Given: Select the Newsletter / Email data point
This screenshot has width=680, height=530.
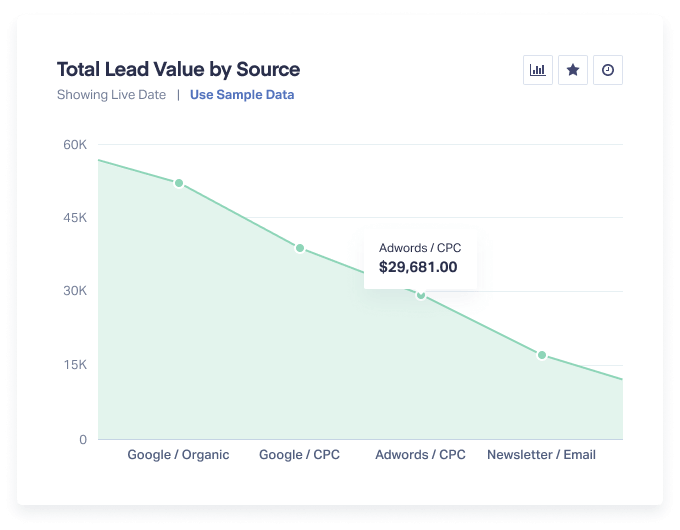Looking at the screenshot, I should coord(542,355).
